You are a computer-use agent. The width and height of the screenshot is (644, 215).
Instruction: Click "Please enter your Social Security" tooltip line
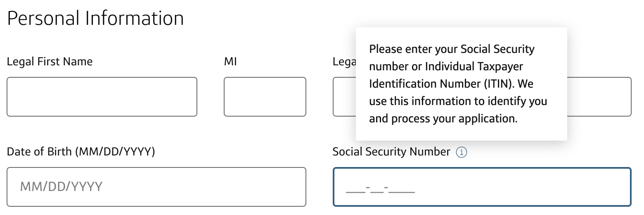pyautogui.click(x=452, y=49)
